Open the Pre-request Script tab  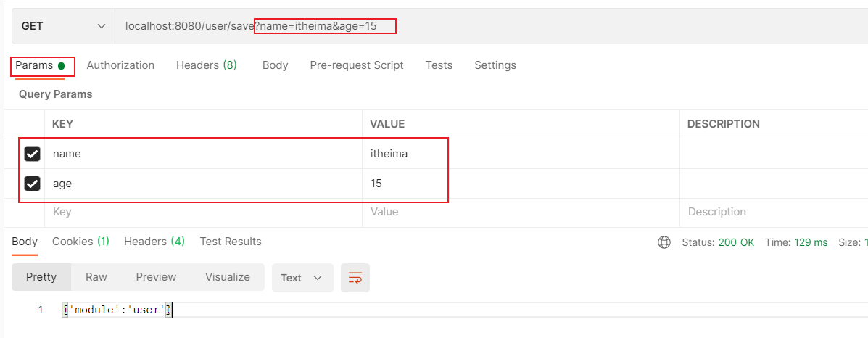tap(357, 65)
